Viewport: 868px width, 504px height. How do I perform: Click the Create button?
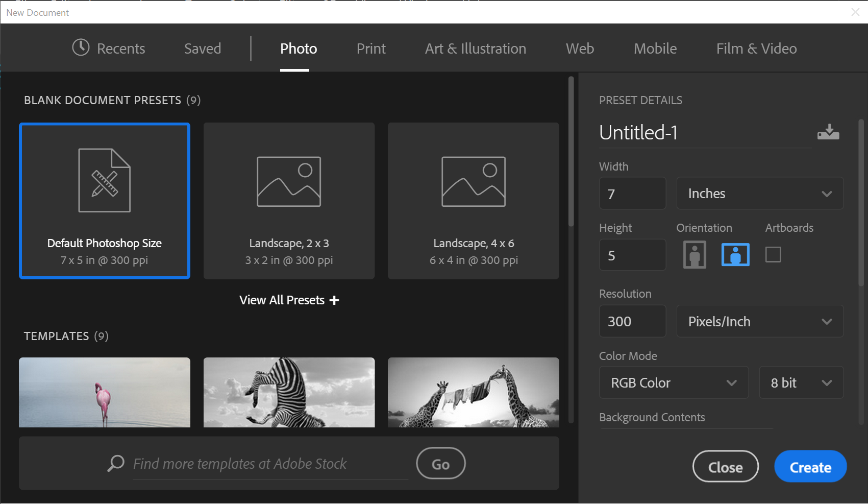(x=810, y=466)
